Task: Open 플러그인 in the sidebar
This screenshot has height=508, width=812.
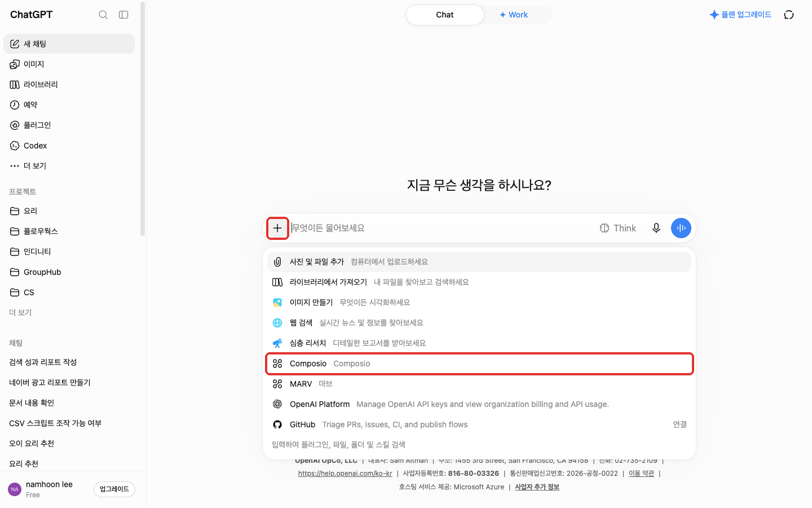Action: tap(69, 125)
